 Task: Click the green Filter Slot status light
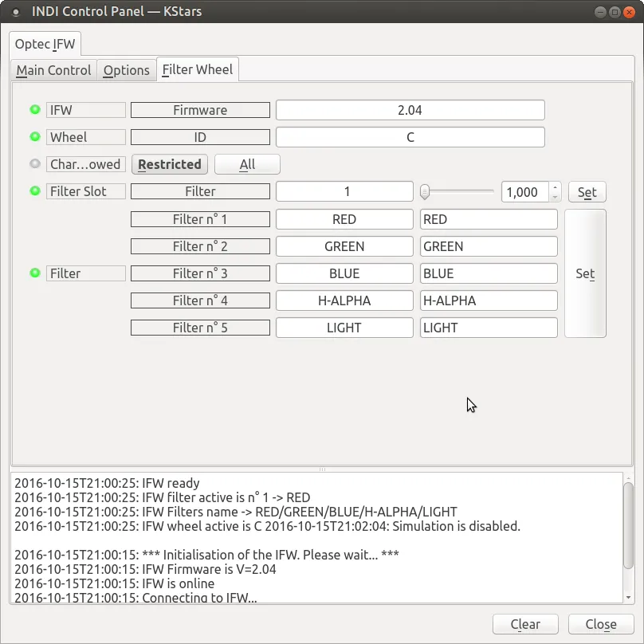pos(35,191)
